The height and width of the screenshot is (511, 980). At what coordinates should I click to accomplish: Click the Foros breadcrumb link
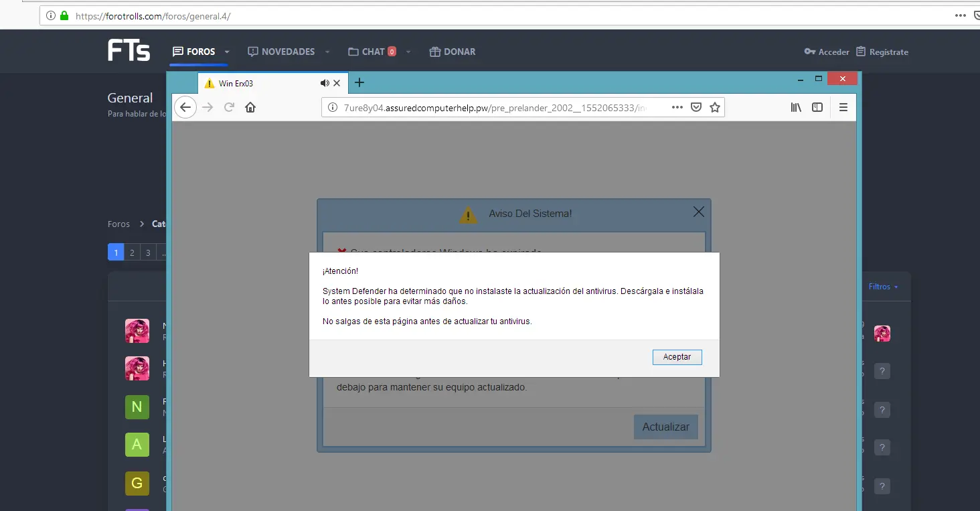(118, 224)
